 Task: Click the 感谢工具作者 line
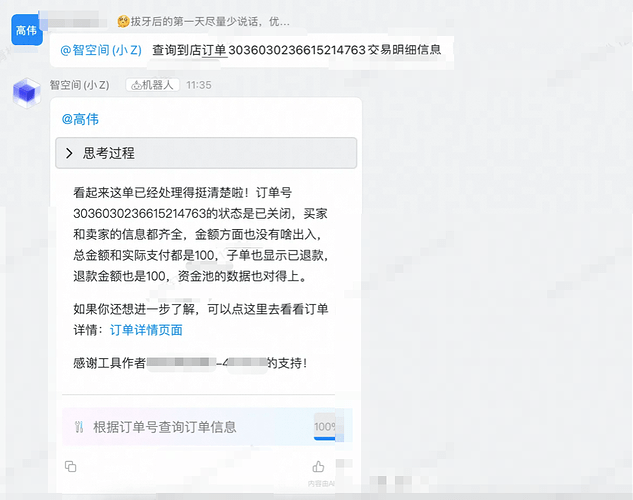pos(190,363)
